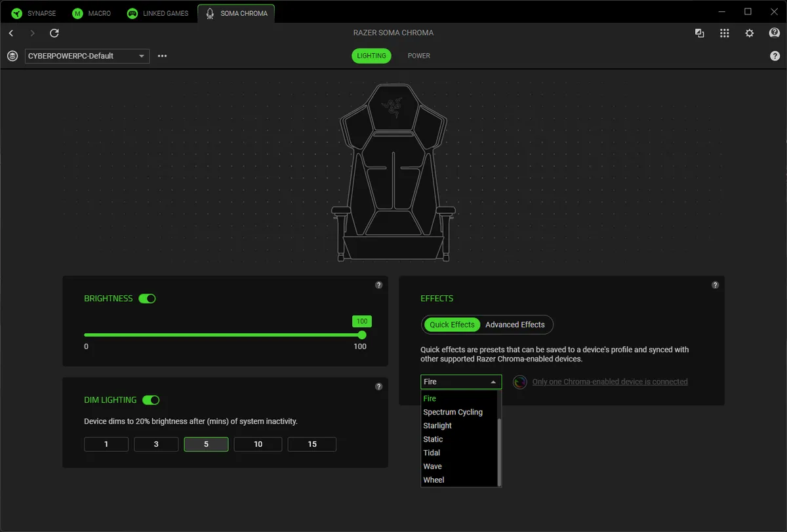
Task: Maximize the Synapse window
Action: pyautogui.click(x=748, y=12)
